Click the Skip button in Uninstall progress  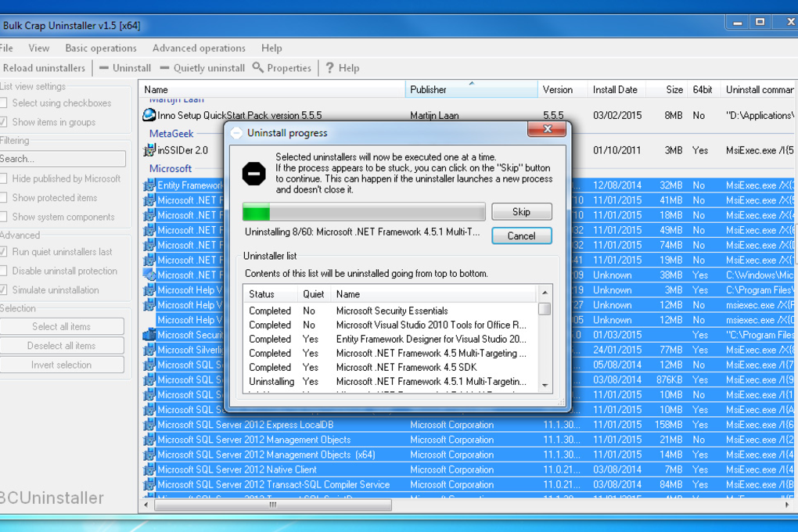click(522, 212)
